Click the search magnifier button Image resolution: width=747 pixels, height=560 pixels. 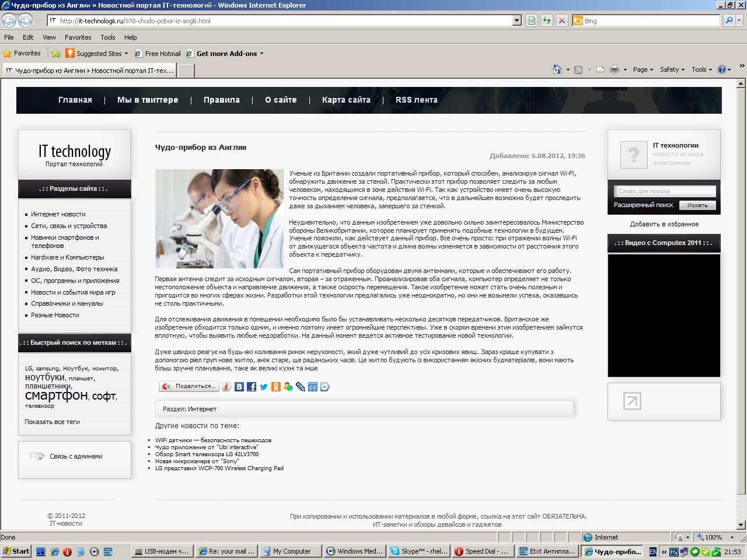[729, 20]
